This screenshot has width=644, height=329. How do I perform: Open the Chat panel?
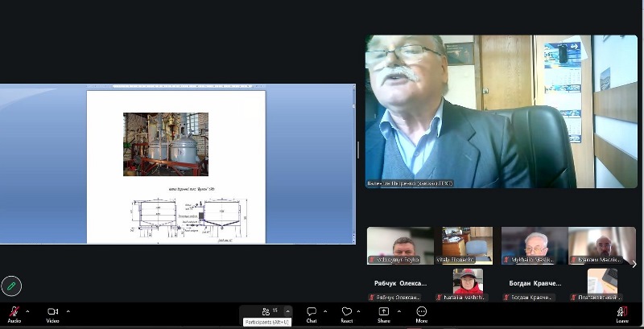312,312
